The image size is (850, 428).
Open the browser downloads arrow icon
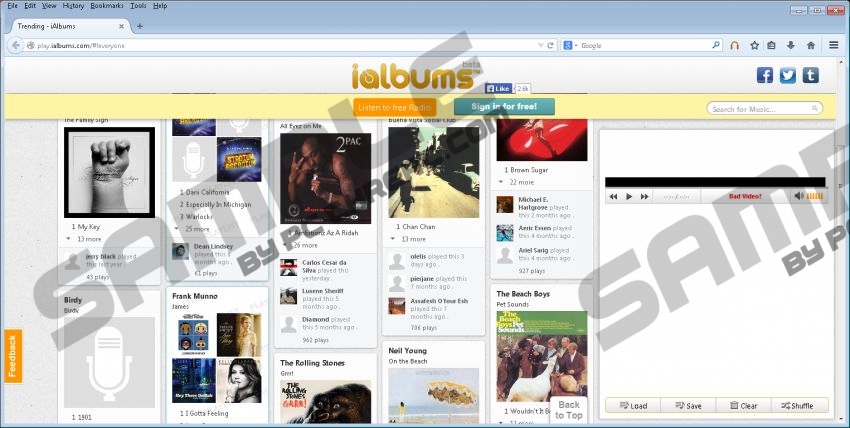(790, 45)
